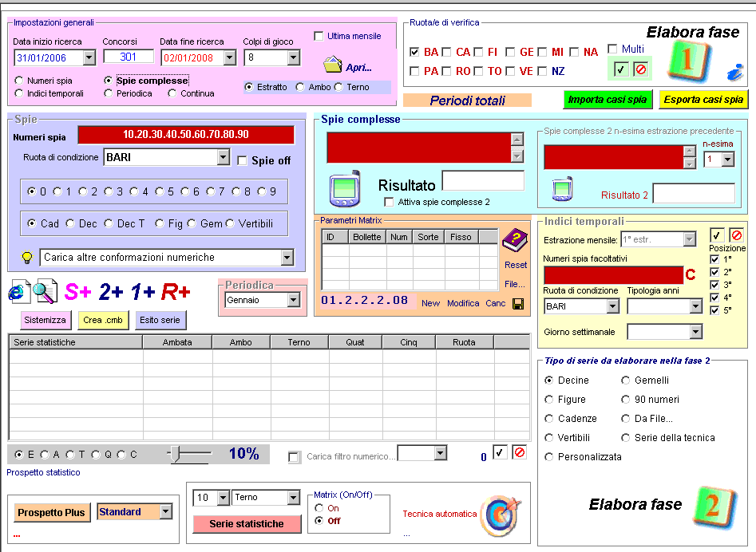
Task: Click Esporta casi spia button
Action: [703, 99]
